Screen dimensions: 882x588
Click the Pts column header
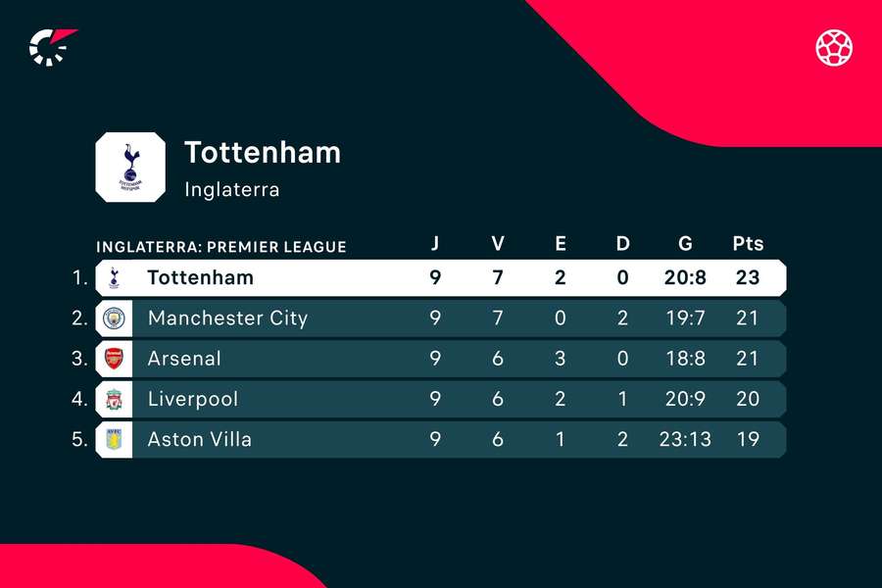[748, 244]
